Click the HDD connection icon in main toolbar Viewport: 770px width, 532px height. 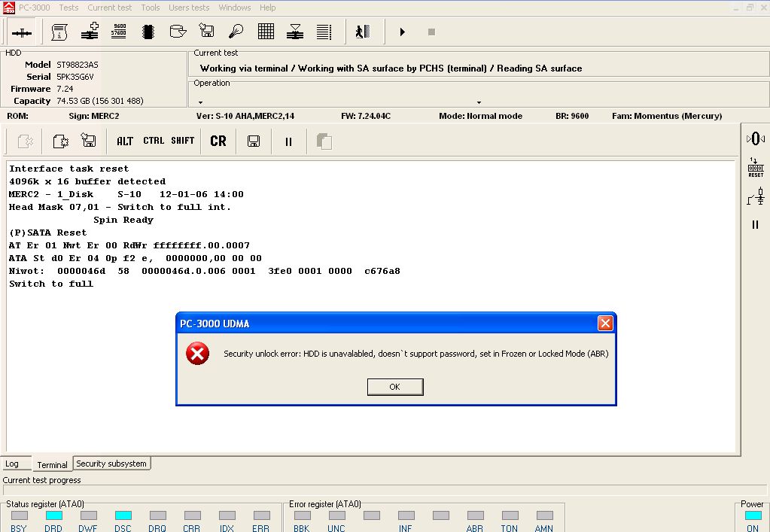(x=22, y=32)
